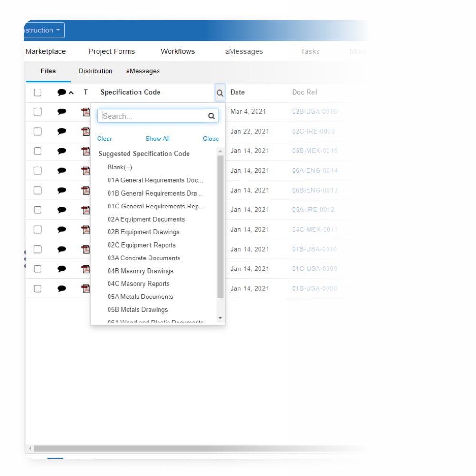Click the PDF file icon in the 01B-USA-0010 row
The height and width of the screenshot is (476, 476).
click(86, 249)
